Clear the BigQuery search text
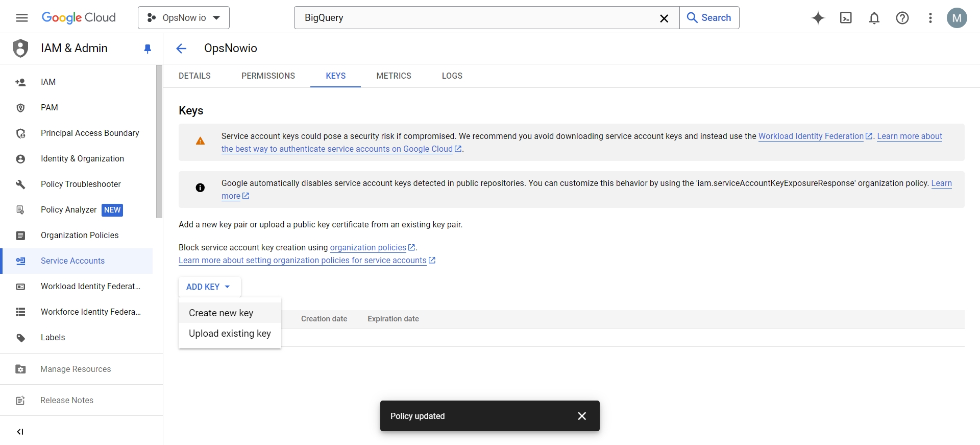Screen dimensions: 980x445 (x=664, y=18)
